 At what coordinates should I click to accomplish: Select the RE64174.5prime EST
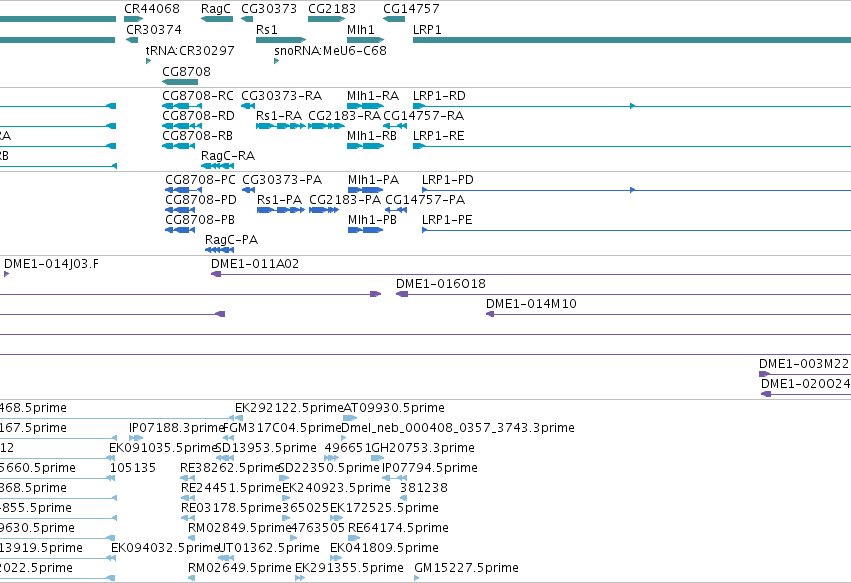(354, 538)
